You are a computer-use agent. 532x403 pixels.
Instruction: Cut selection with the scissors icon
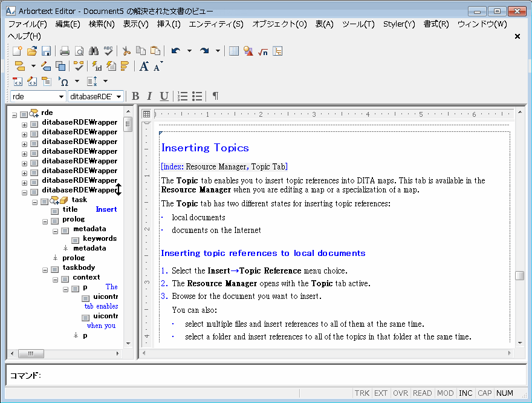pos(126,51)
